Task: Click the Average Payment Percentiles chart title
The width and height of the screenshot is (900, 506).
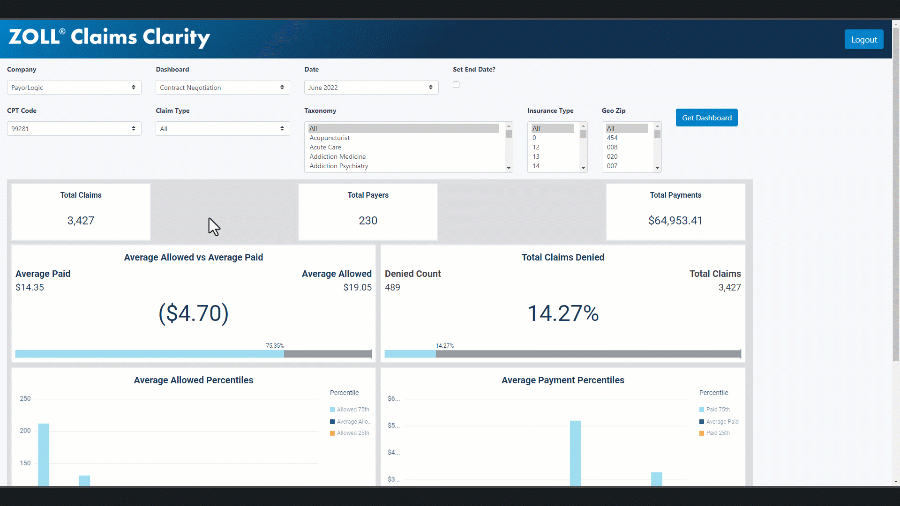Action: tap(562, 380)
